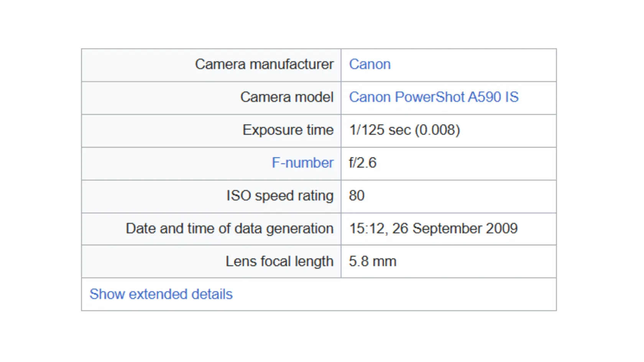Select the f/2.6 value

(x=363, y=163)
